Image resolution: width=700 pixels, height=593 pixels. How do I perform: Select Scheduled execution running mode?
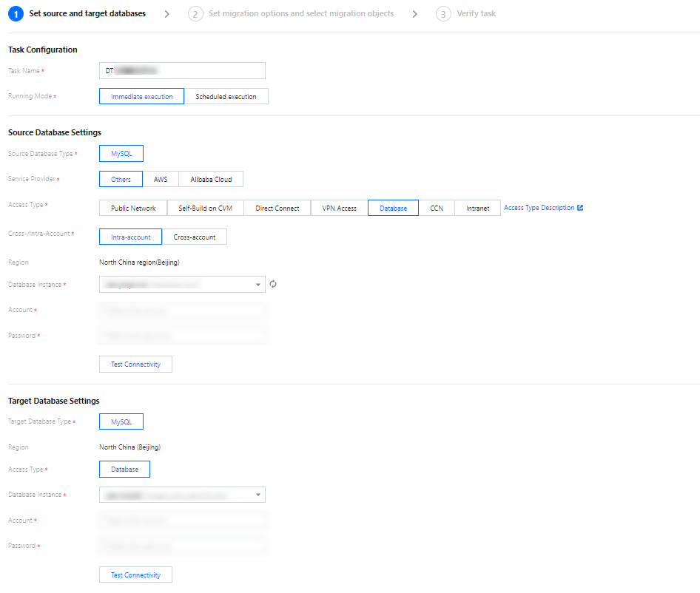click(226, 96)
